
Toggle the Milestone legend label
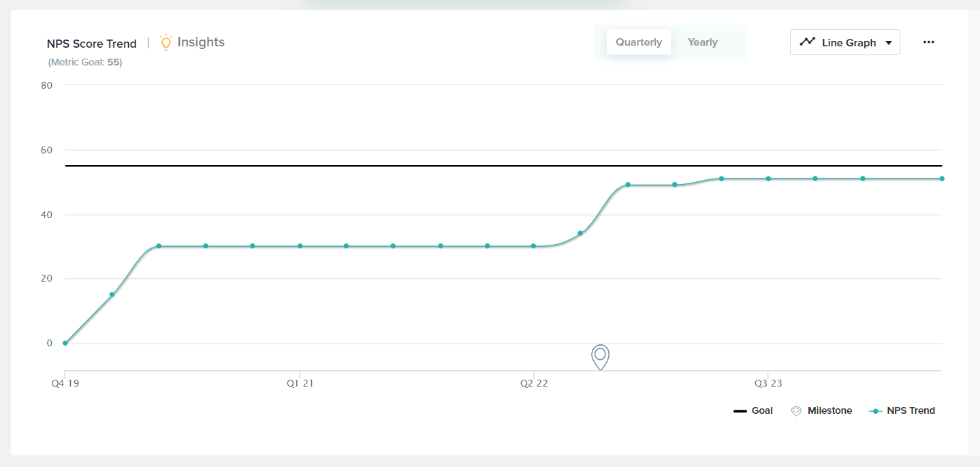click(829, 411)
